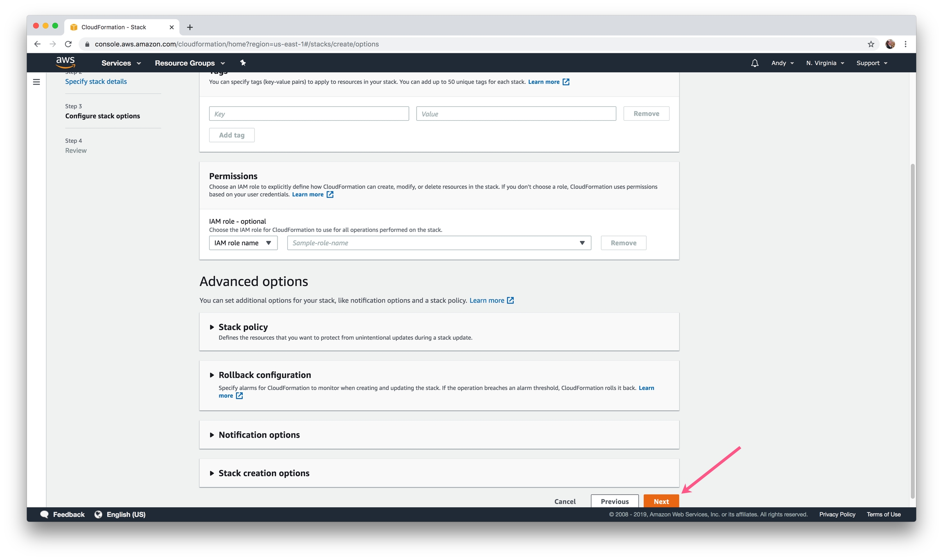Image resolution: width=943 pixels, height=560 pixels.
Task: Click the Configure stack options step label
Action: click(102, 116)
